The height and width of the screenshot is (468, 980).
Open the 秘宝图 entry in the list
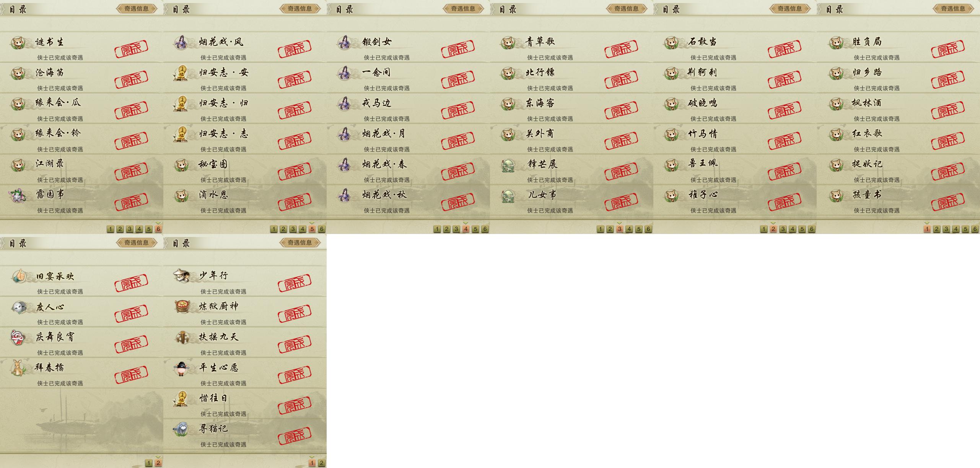point(245,169)
